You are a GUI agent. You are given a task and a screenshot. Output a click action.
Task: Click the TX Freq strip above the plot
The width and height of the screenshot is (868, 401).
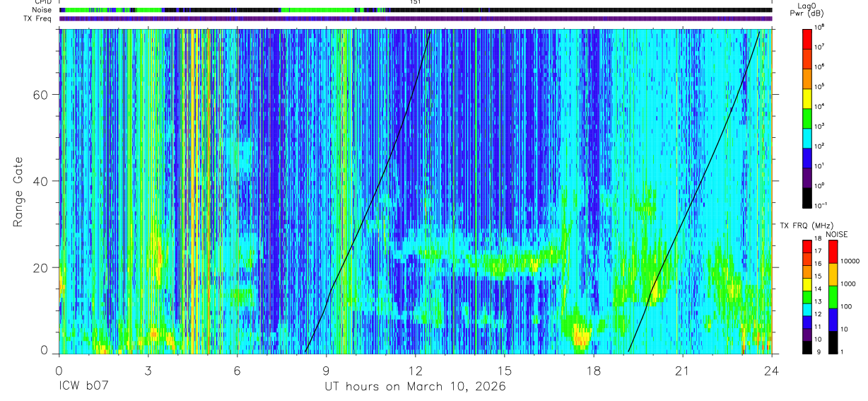(416, 18)
